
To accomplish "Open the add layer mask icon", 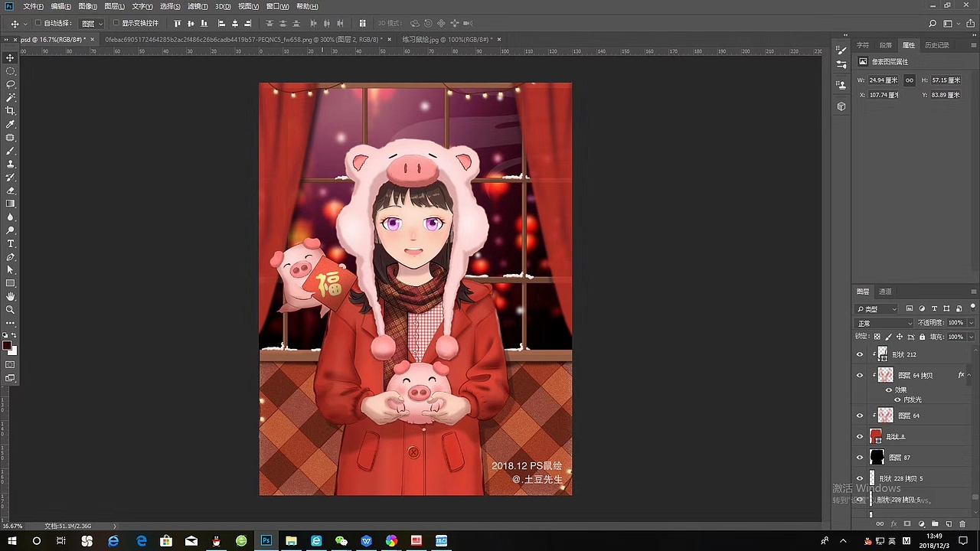I will click(x=906, y=523).
